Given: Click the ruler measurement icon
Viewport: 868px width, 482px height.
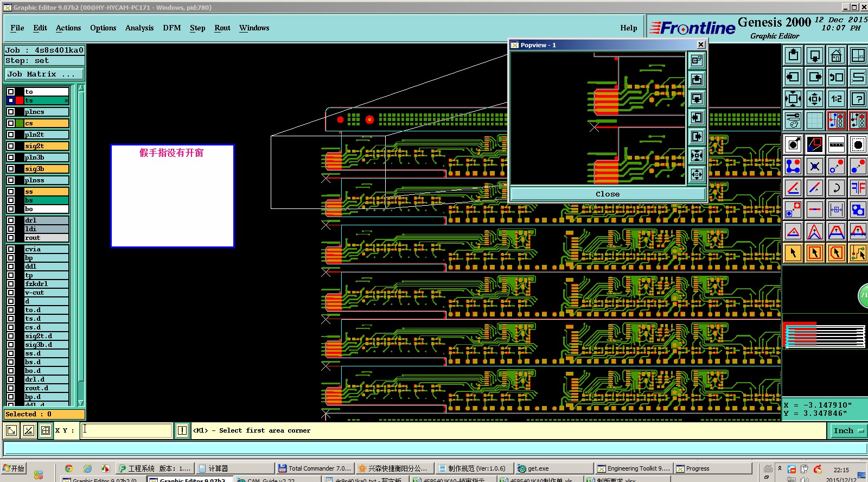Looking at the screenshot, I should coord(837,144).
